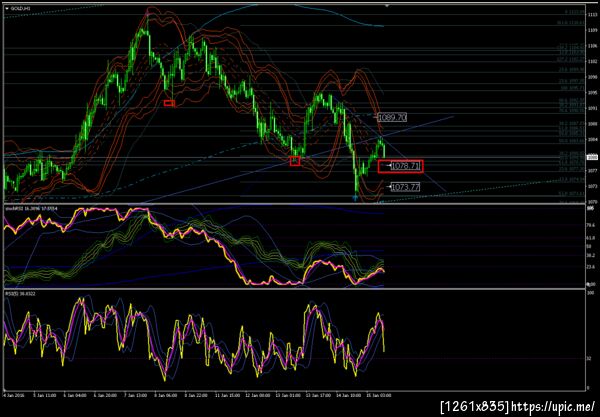Click the small triangle beside the GOLD,H1 title
The height and width of the screenshot is (417, 600).
point(7,8)
